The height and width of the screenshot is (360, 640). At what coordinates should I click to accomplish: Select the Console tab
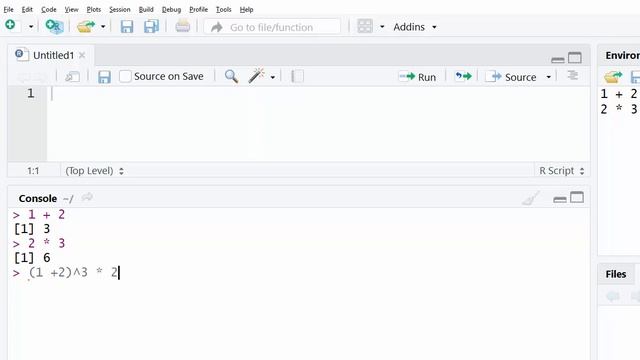tap(38, 198)
